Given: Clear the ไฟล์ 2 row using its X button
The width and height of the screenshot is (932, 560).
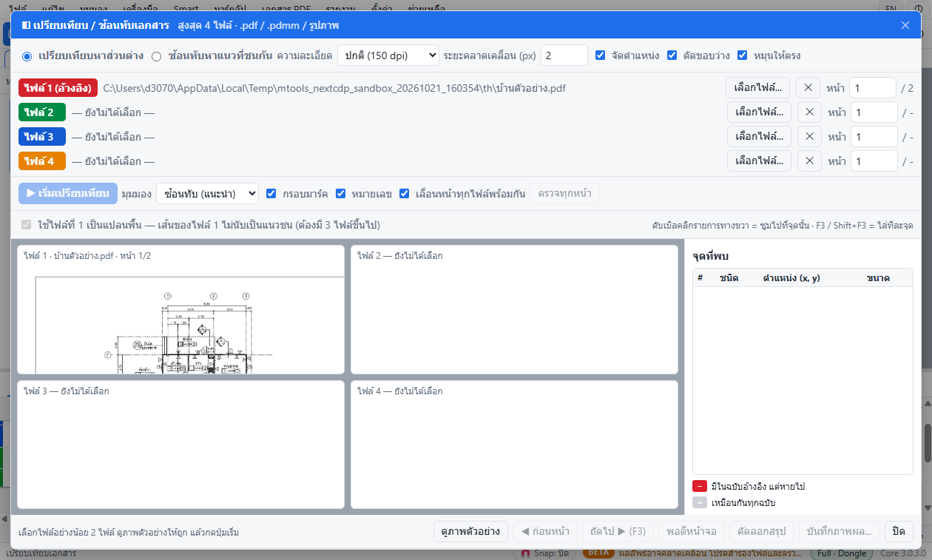Looking at the screenshot, I should (x=809, y=112).
